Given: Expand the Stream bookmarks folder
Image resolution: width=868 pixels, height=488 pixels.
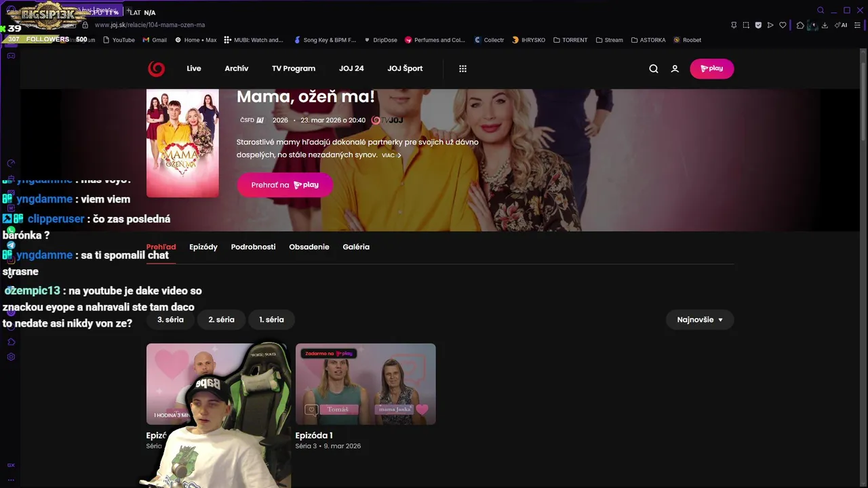Looking at the screenshot, I should (610, 40).
